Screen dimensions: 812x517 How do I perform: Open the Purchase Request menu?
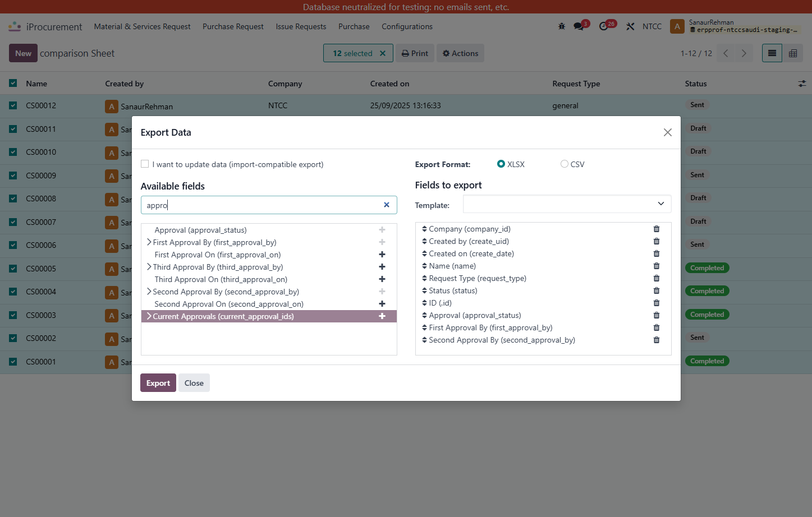pyautogui.click(x=233, y=26)
